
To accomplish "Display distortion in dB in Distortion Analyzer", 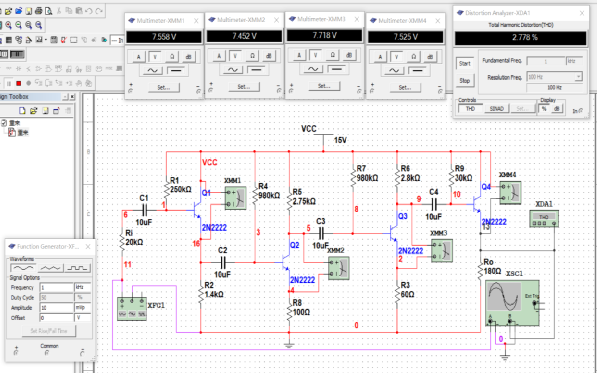I will pyautogui.click(x=556, y=109).
